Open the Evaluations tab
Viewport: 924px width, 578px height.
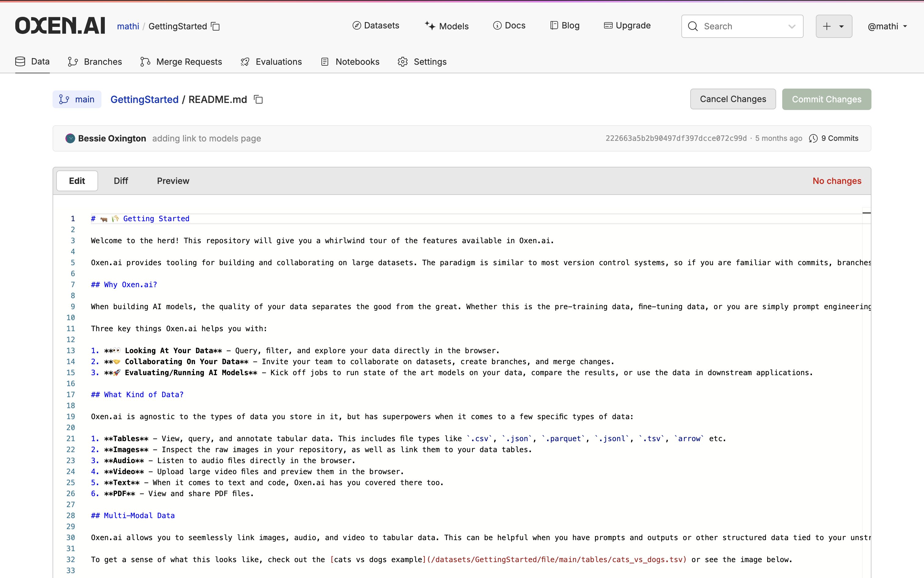click(271, 61)
